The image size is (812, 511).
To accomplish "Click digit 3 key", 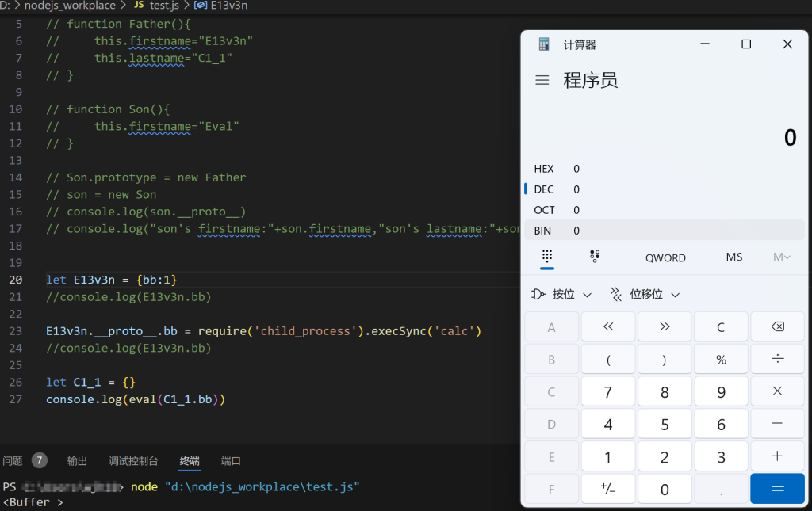I will 721,456.
